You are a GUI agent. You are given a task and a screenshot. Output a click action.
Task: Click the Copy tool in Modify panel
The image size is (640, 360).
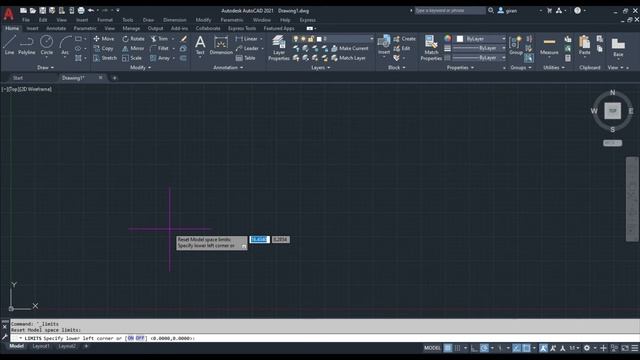tap(104, 48)
